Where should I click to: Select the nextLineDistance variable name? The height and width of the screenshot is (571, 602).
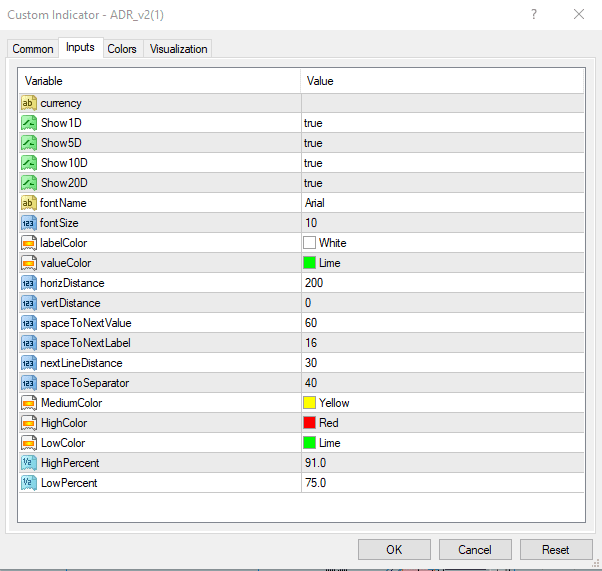coord(81,363)
